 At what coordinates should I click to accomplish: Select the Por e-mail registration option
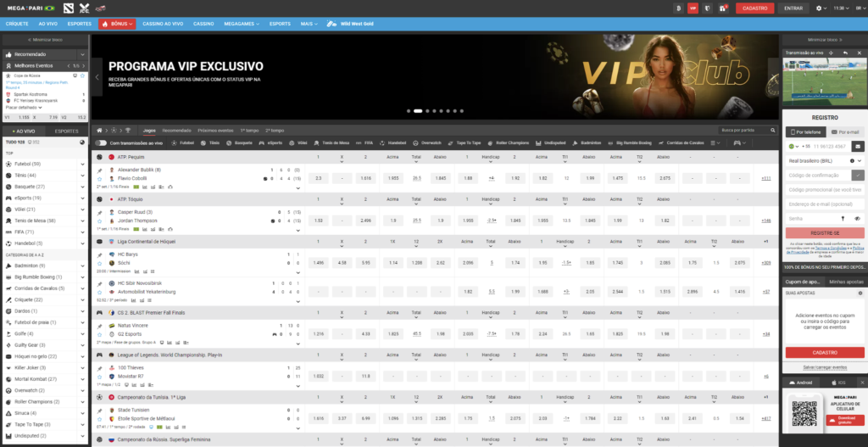click(845, 131)
